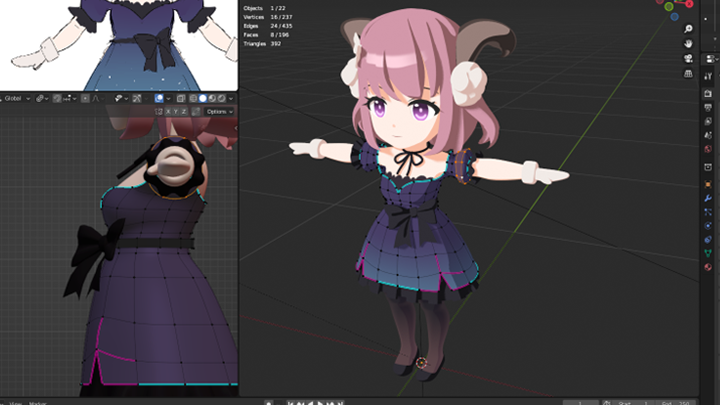
Task: Toggle proportional editing
Action: [x=85, y=98]
